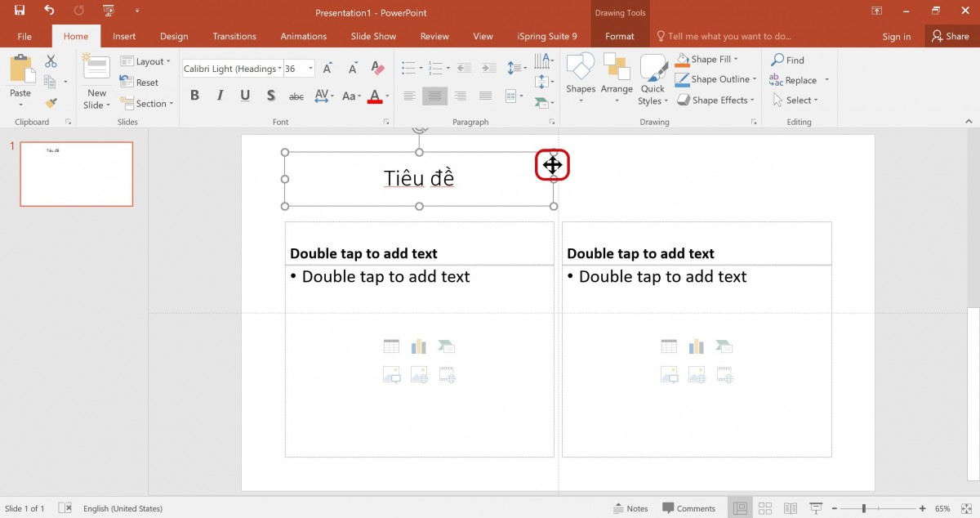
Task: Toggle Italic formatting
Action: coord(220,96)
